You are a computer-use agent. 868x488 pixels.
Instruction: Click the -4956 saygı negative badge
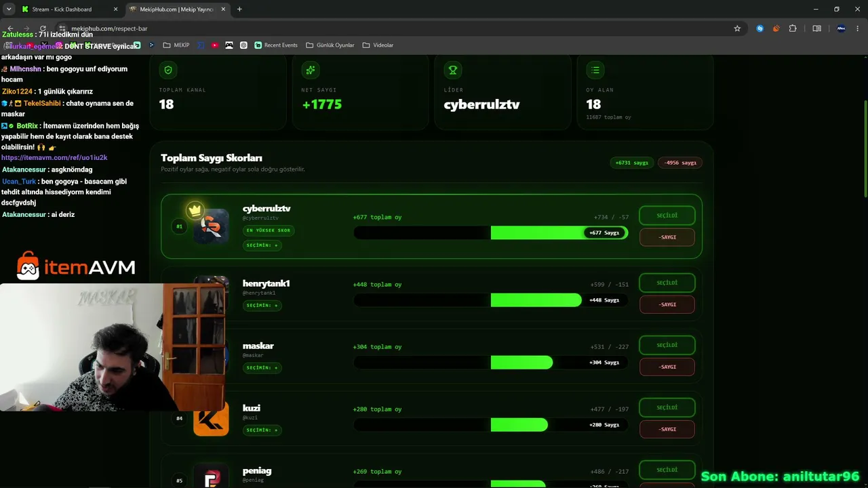(680, 163)
